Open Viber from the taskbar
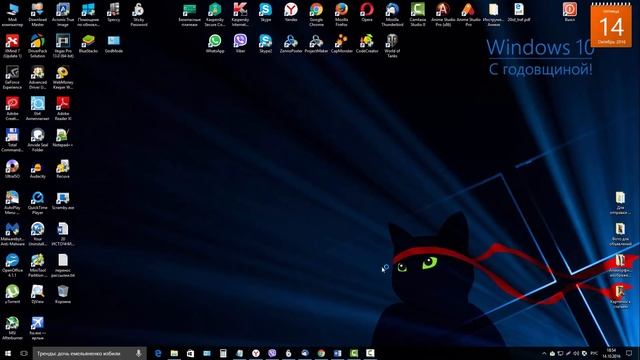Viewport: 640px width, 360px height. coord(272,353)
